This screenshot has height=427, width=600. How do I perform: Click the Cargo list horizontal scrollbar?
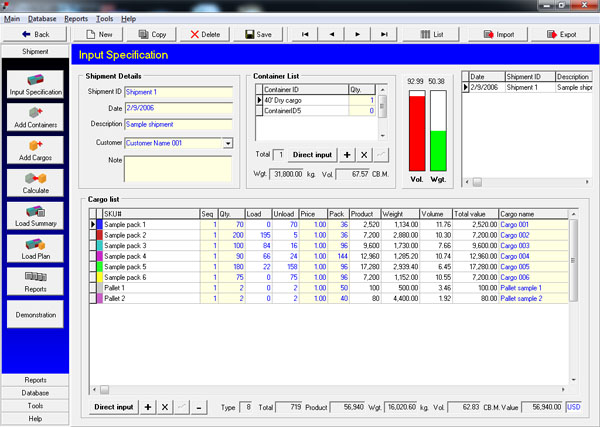pyautogui.click(x=329, y=390)
